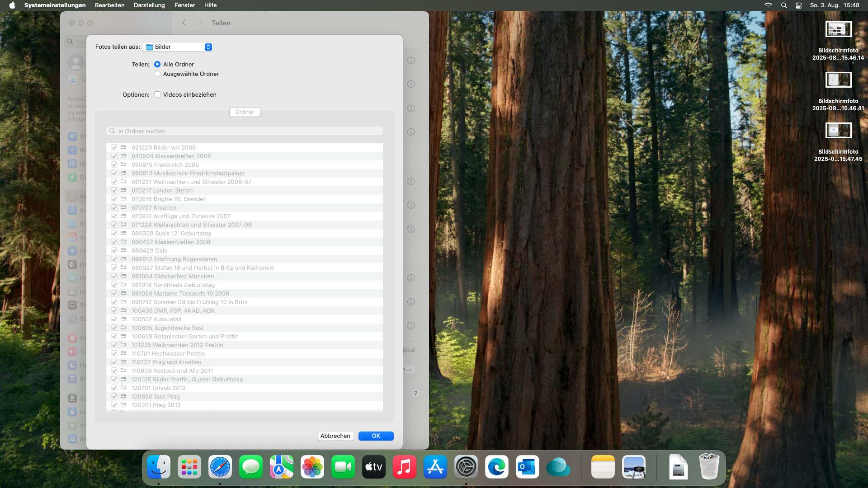Launch Photos app in dock
This screenshot has width=868, height=488.
[312, 467]
